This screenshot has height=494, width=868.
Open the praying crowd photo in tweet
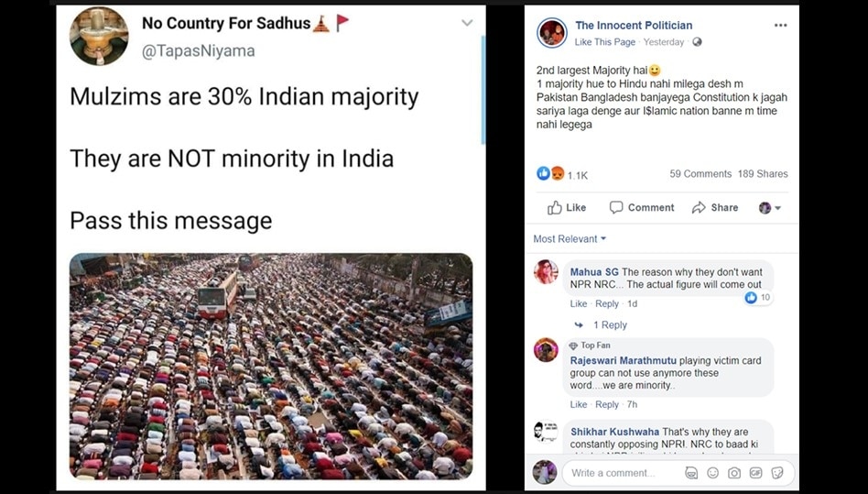(x=271, y=367)
